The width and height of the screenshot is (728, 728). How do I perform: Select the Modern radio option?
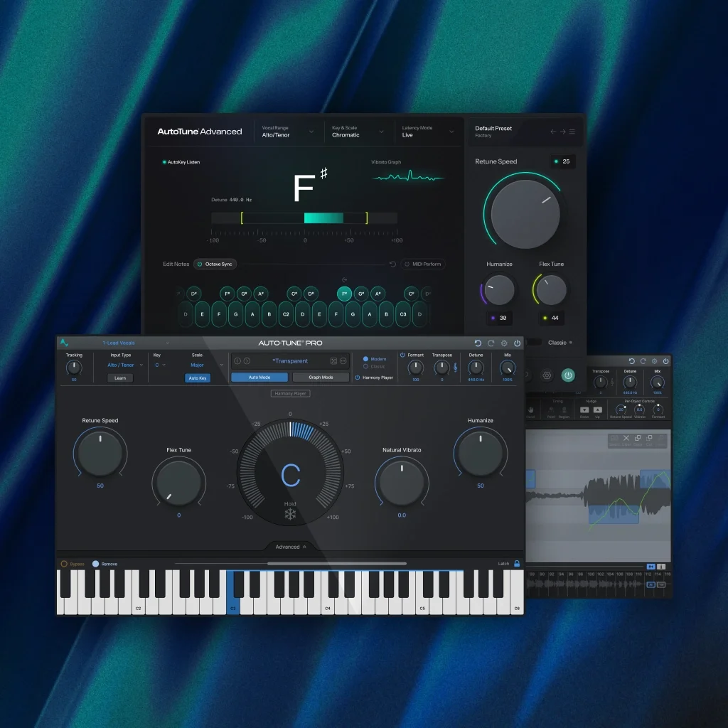tap(365, 359)
